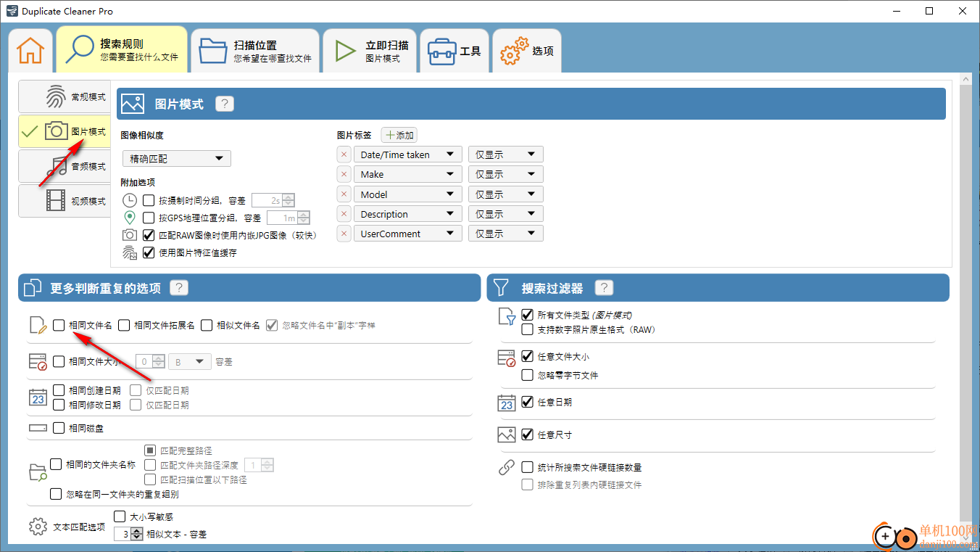The height and width of the screenshot is (552, 980).
Task: Remove the UserComment tag row
Action: click(344, 234)
